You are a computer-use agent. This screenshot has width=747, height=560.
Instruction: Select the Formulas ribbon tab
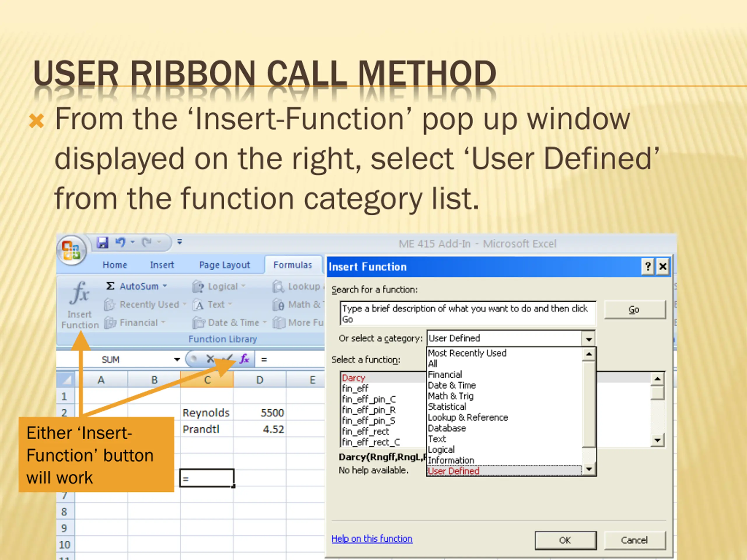click(x=293, y=265)
